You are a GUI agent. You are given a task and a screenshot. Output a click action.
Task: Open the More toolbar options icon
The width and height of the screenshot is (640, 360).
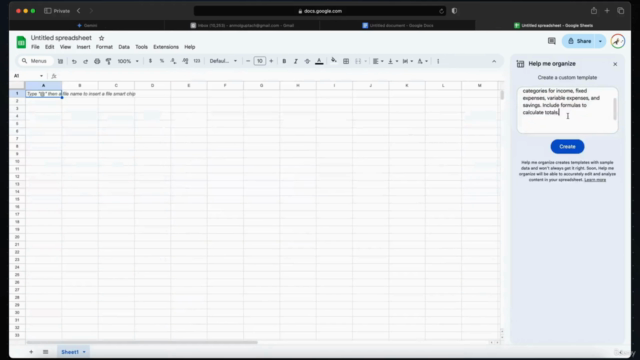(438, 61)
